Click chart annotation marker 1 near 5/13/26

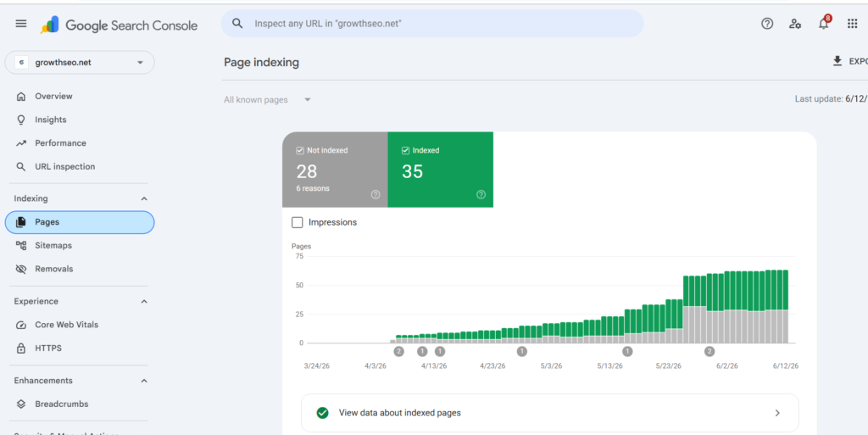[x=627, y=351]
